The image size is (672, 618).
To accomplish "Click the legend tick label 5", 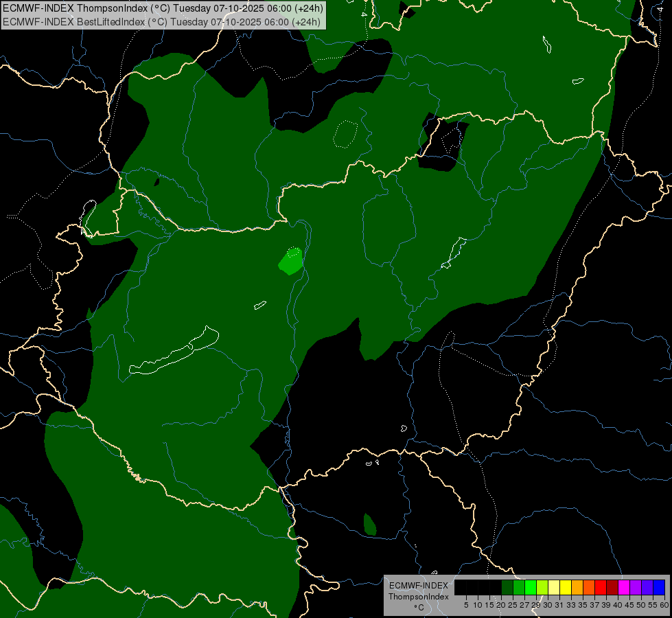I will pyautogui.click(x=466, y=605).
